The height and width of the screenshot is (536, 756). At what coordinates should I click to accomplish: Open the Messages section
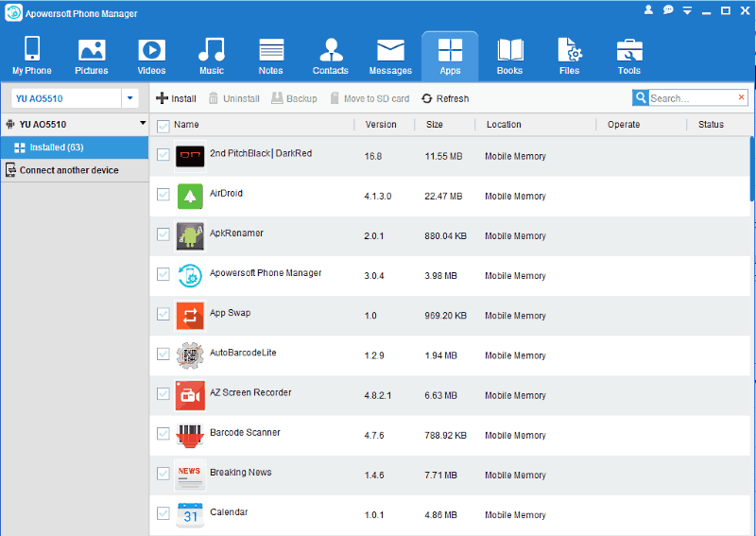coord(390,56)
